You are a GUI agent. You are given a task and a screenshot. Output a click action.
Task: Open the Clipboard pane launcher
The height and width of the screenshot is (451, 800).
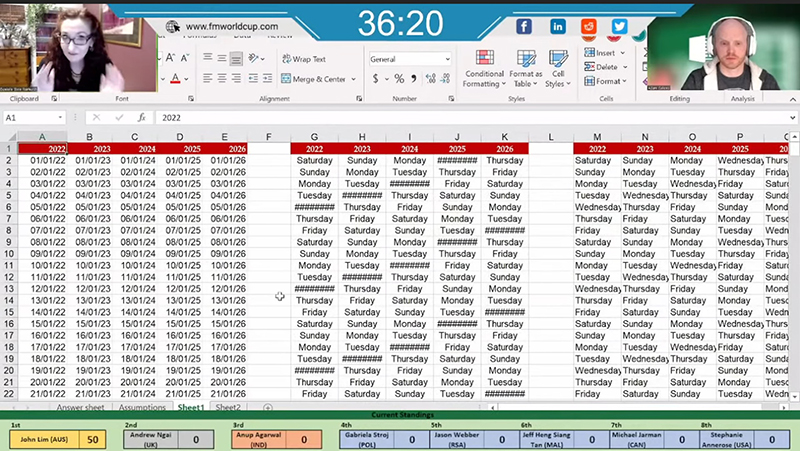click(x=54, y=98)
